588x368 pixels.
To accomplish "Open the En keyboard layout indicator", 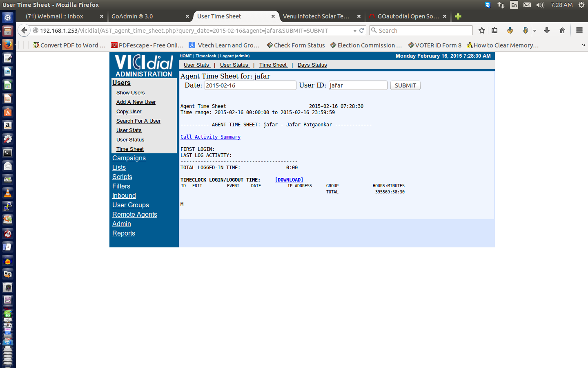I will tap(514, 5).
